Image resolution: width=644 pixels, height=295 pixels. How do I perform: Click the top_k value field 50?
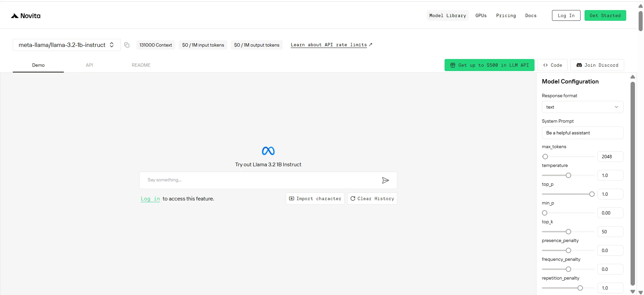click(610, 232)
